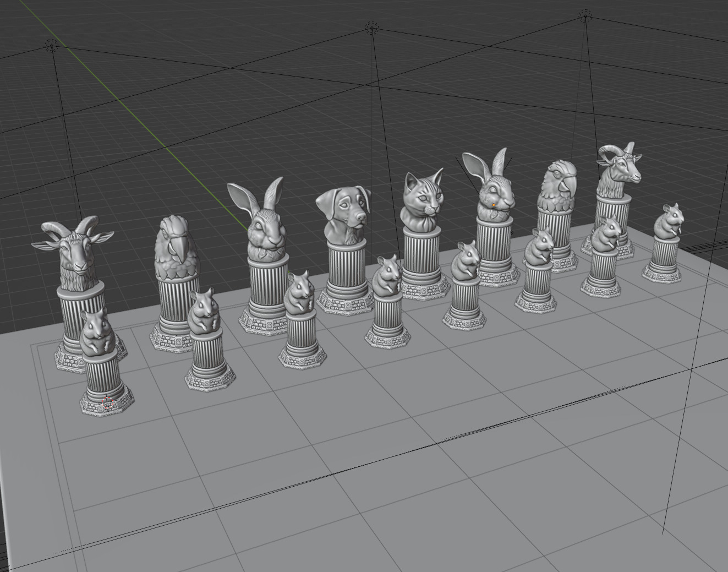Select the light object above the cat piece

coord(372,29)
